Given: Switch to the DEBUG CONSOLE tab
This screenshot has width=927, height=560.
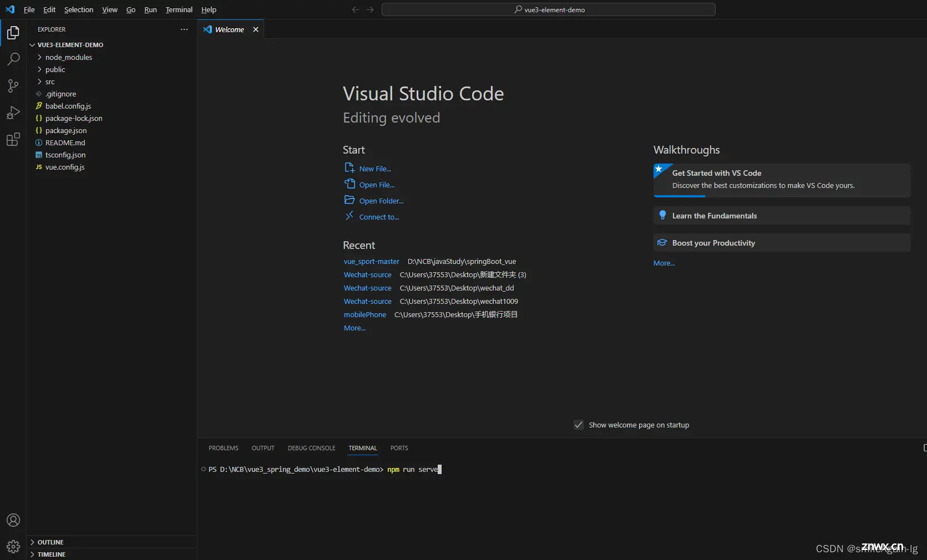Looking at the screenshot, I should [312, 448].
